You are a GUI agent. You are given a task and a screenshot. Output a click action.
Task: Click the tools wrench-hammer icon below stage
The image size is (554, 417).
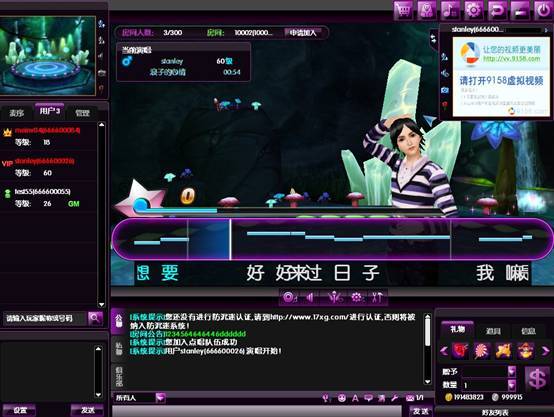coord(377,298)
